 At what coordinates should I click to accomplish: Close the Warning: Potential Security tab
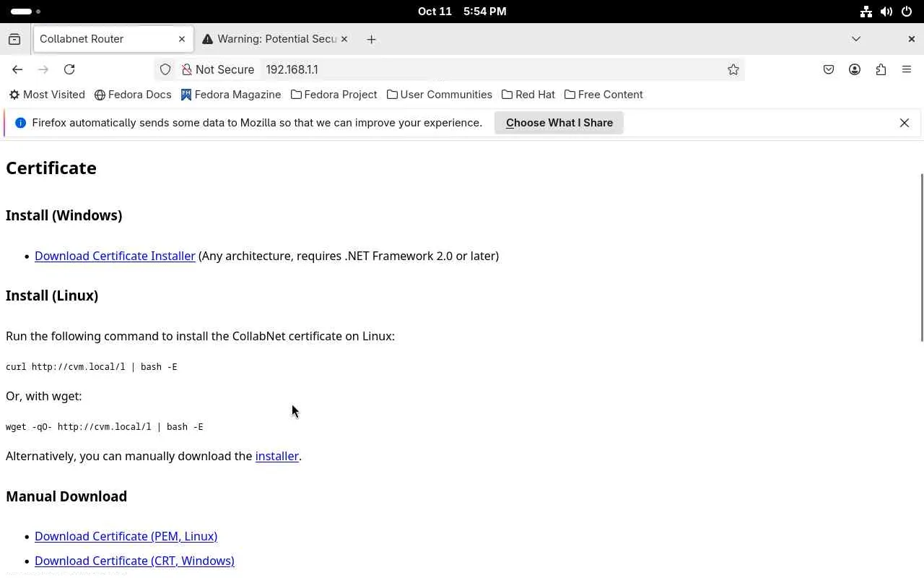344,39
